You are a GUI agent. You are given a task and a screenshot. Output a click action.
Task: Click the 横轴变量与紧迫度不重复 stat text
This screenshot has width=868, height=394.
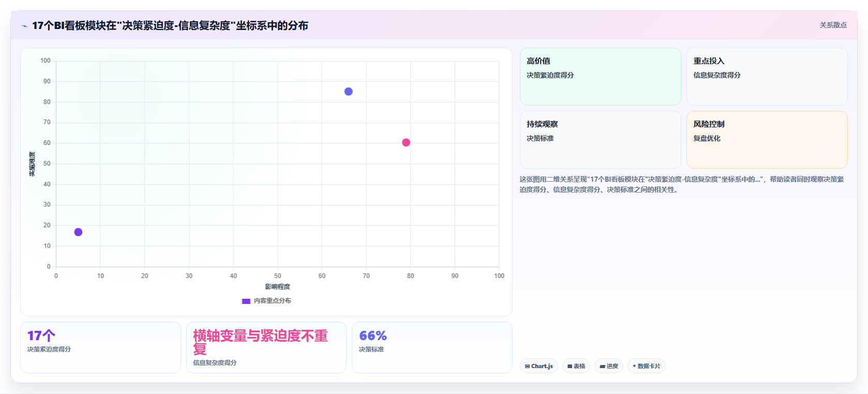click(x=261, y=342)
